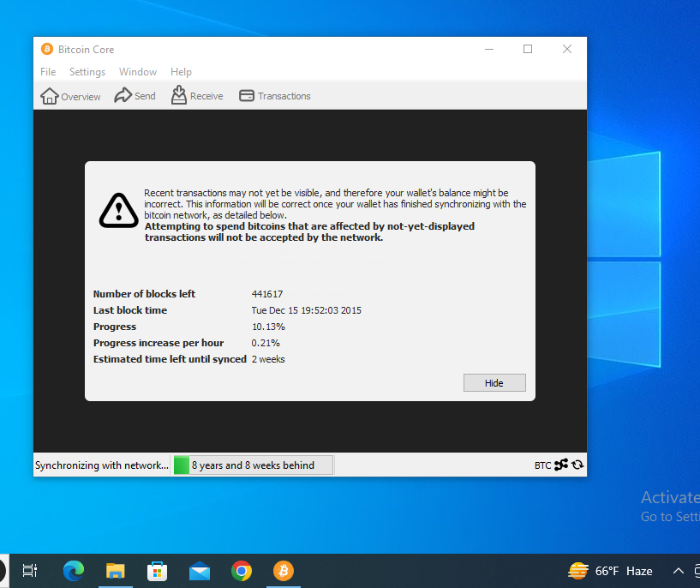
Task: Click the Bitcoin Core title bar logo
Action: [47, 49]
